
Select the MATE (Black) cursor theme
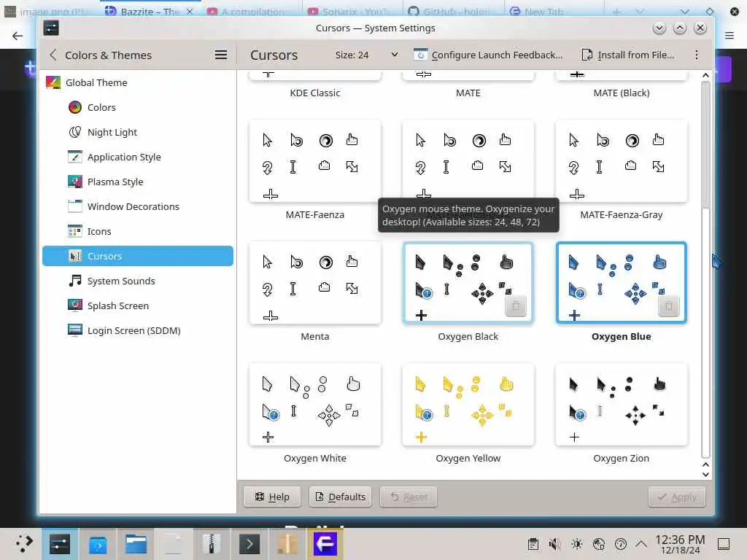pyautogui.click(x=622, y=85)
